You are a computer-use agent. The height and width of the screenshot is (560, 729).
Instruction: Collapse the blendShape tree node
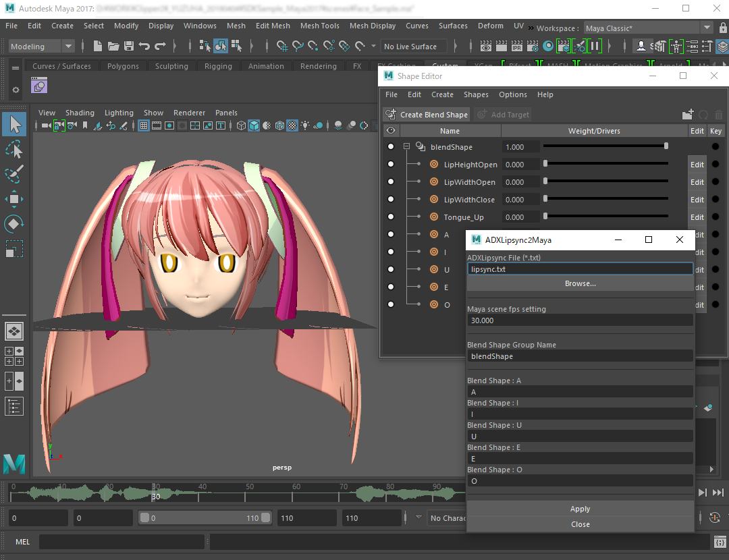[406, 146]
